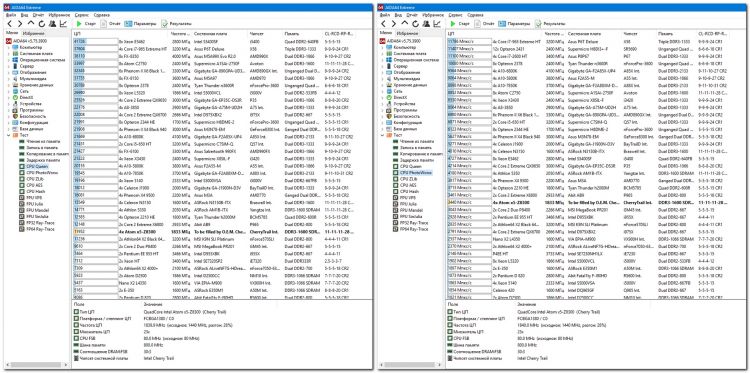
Task: Expand Сервер node in left window tree
Action: pos(9,66)
